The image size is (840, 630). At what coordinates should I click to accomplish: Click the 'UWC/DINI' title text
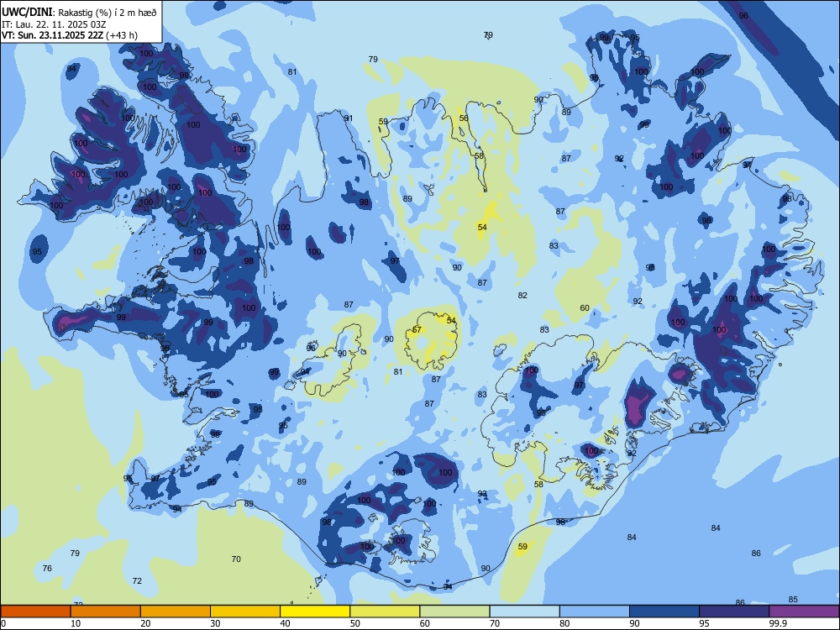[27, 11]
